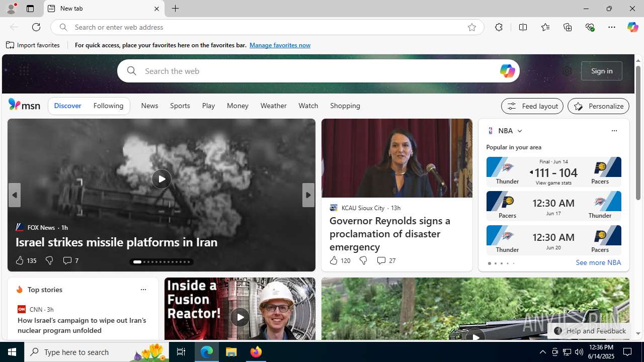Open CNN Israel campaign story headline

pyautogui.click(x=82, y=325)
